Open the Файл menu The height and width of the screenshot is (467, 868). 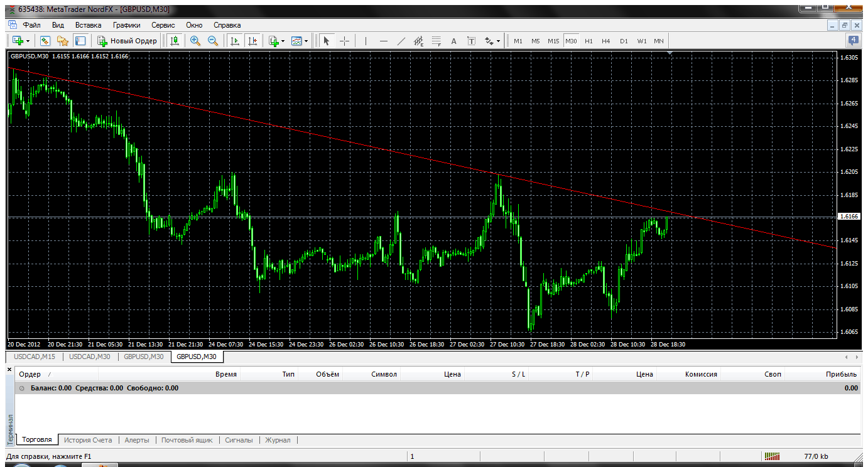[32, 25]
